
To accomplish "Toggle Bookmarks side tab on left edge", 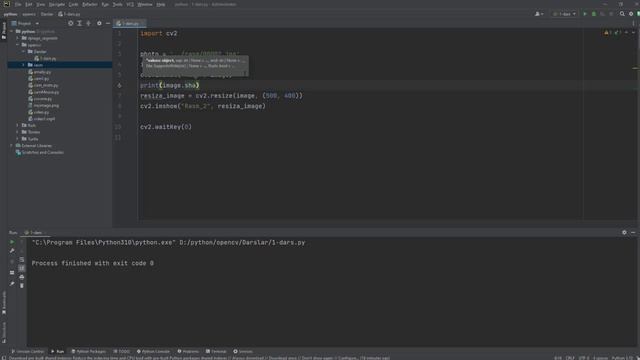I will point(4,303).
